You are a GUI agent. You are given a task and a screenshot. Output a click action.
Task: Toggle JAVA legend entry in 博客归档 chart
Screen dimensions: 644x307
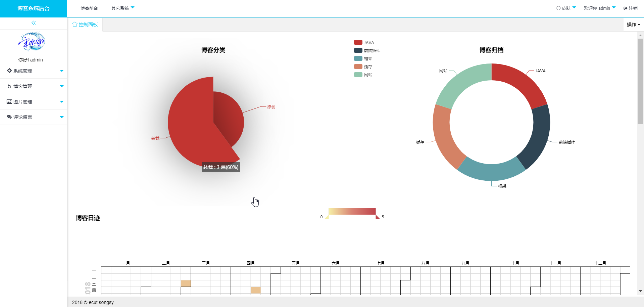[364, 42]
